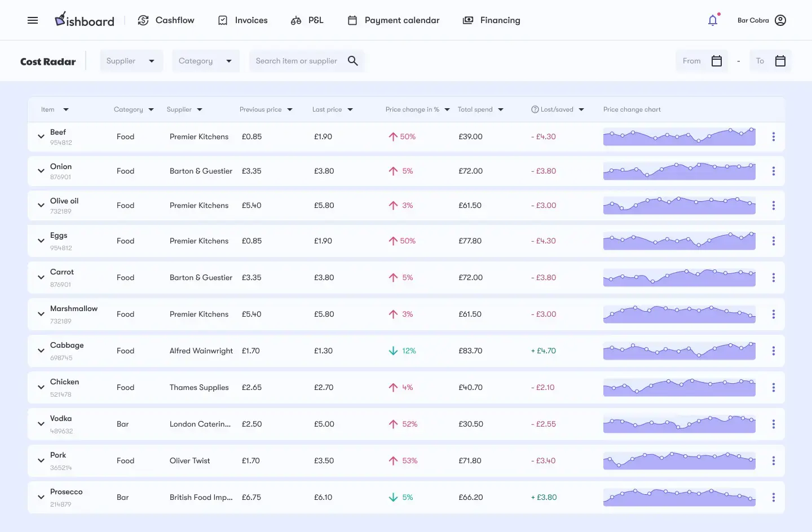Viewport: 812px width, 532px height.
Task: Open the From date calendar icon
Action: (717, 61)
